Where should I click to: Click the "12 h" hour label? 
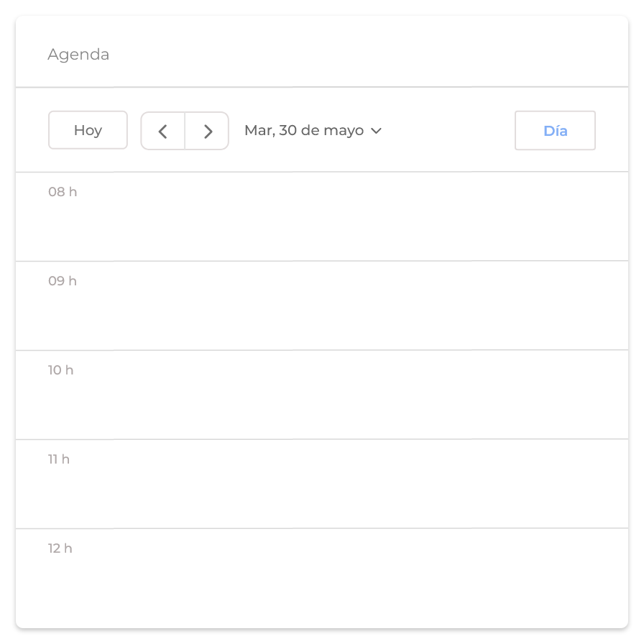pos(60,548)
